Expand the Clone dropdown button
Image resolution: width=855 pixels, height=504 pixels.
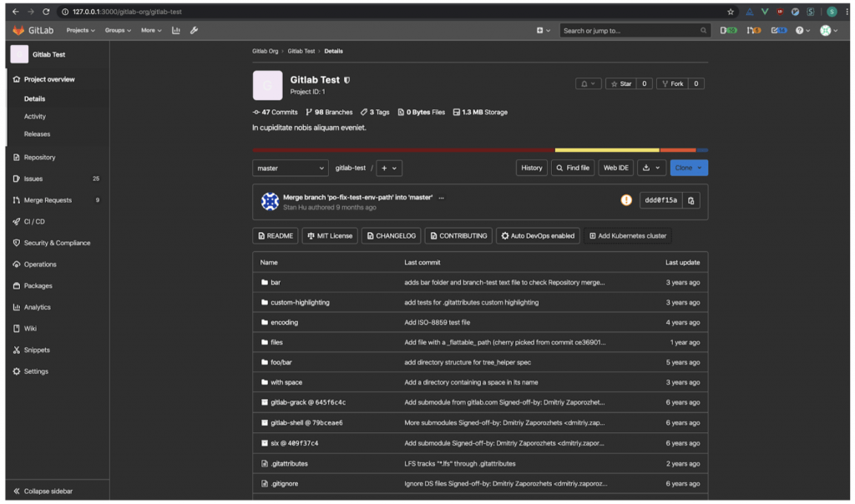click(x=689, y=168)
